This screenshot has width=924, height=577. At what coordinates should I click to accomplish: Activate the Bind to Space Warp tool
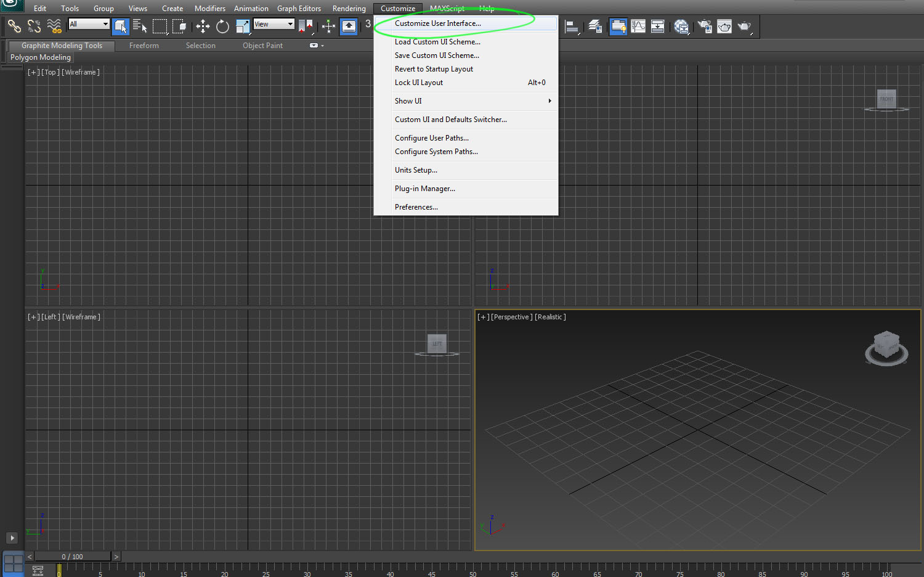(54, 26)
